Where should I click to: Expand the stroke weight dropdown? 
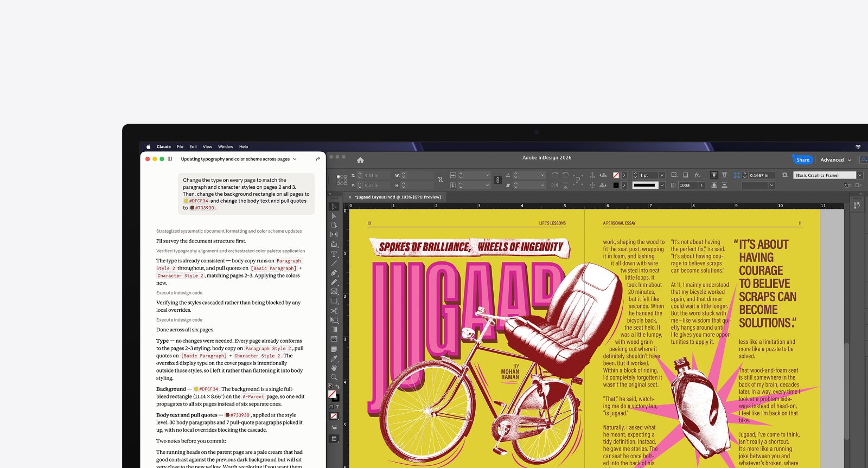(662, 175)
